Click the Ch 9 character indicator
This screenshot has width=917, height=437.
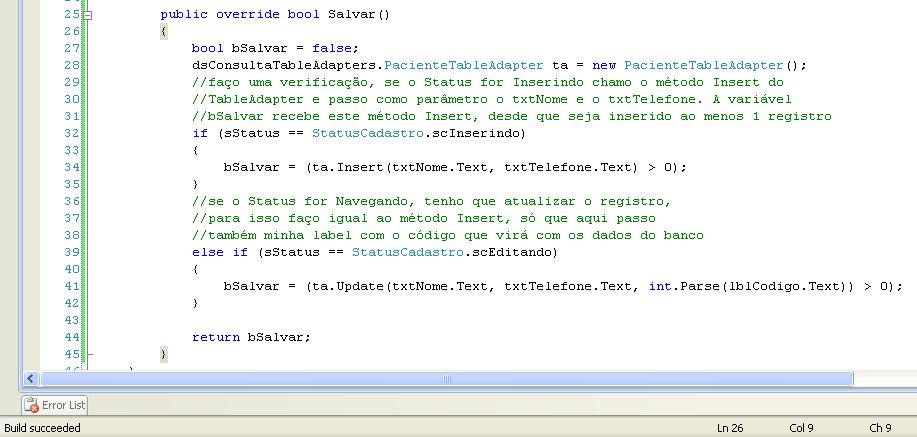tap(879, 428)
